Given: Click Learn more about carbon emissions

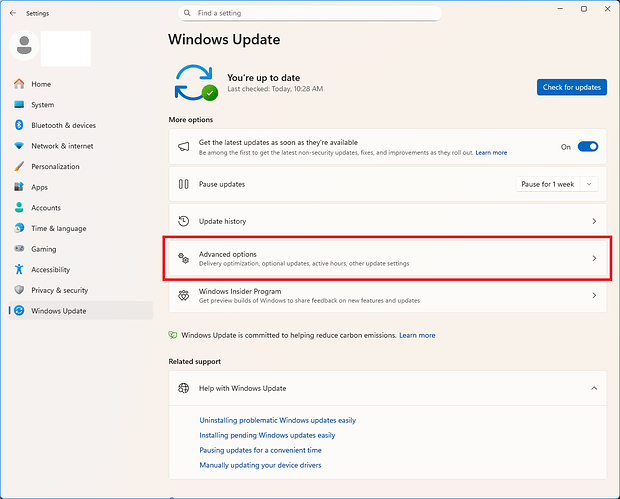Looking at the screenshot, I should point(417,336).
